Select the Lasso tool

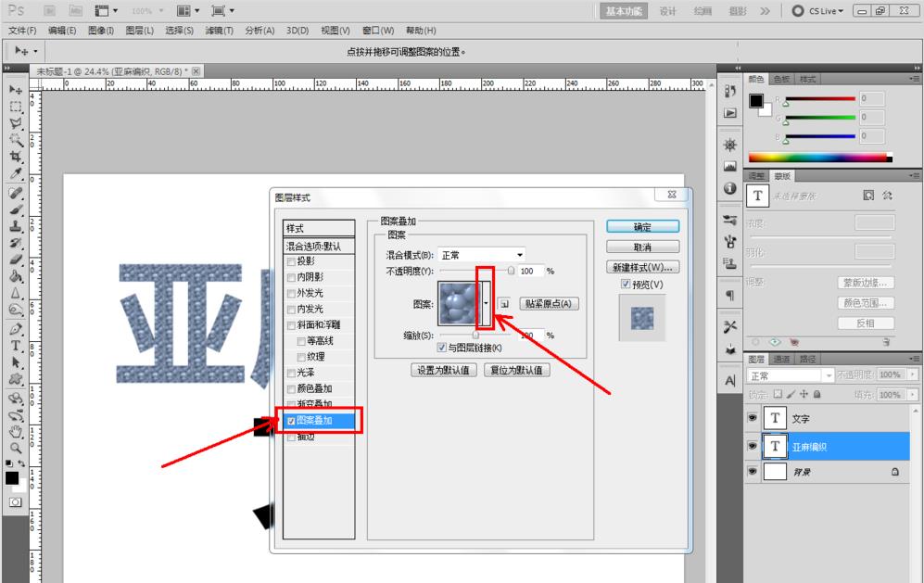13,120
